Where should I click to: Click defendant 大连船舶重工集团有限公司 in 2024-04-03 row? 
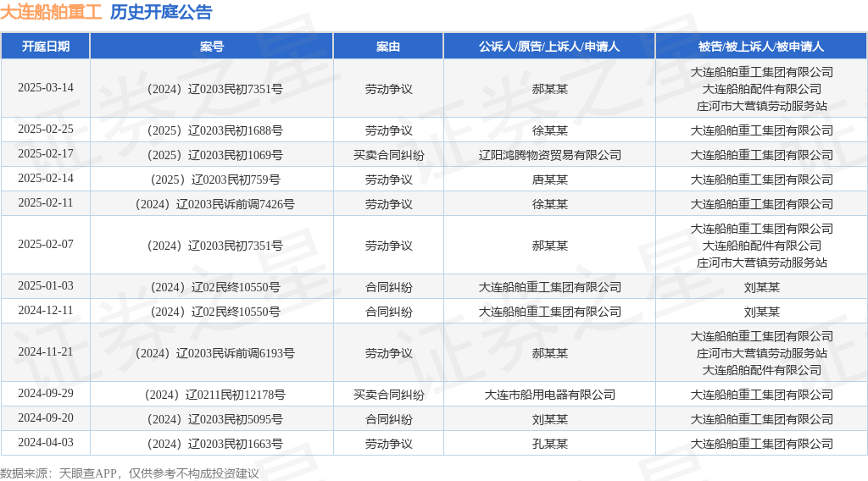click(x=762, y=444)
